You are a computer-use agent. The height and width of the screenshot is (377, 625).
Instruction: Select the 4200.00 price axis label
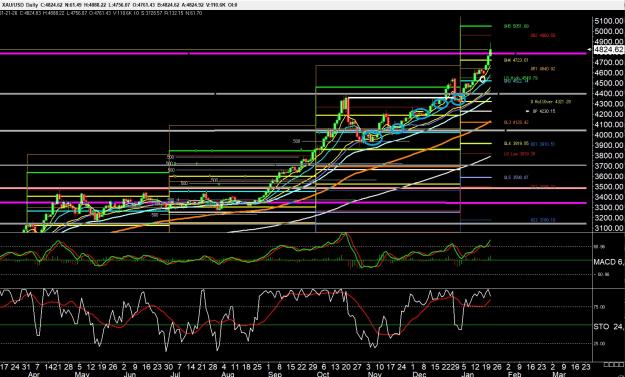point(608,114)
